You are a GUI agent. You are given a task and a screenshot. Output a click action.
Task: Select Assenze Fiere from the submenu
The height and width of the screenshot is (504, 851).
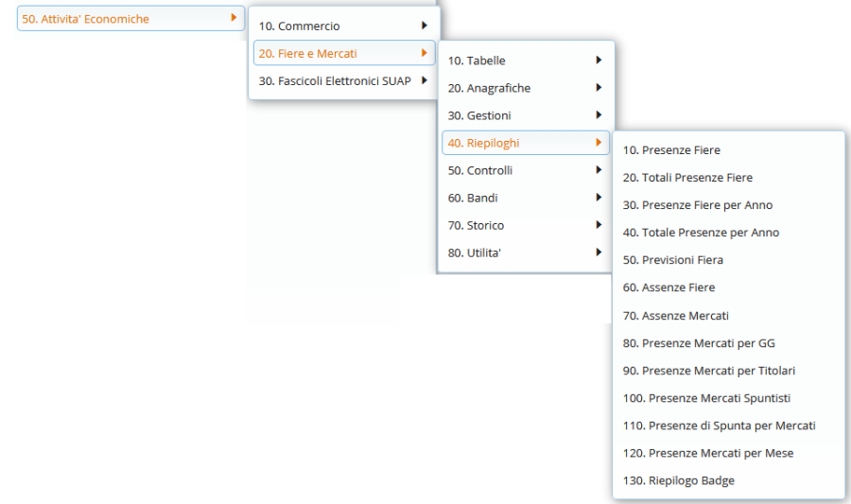point(669,287)
